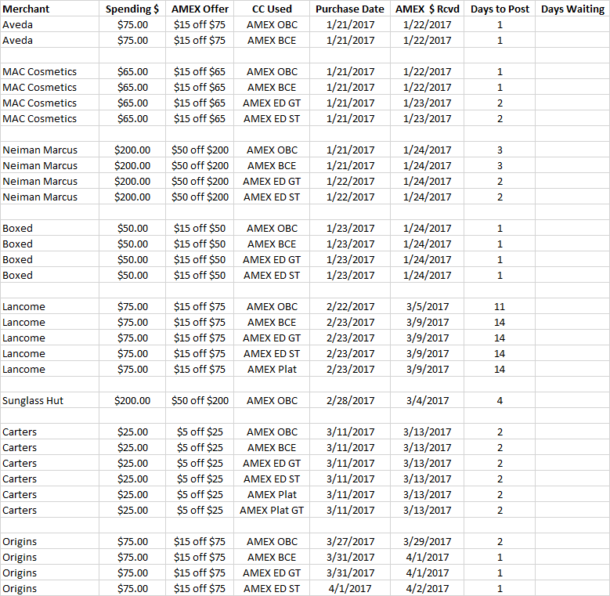Click the Merchant column header
The height and width of the screenshot is (596, 610).
click(x=27, y=8)
